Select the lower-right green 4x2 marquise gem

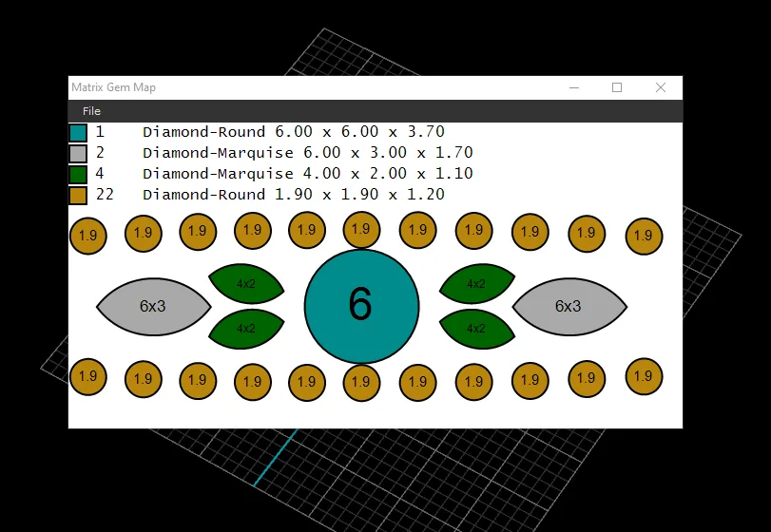pos(476,329)
